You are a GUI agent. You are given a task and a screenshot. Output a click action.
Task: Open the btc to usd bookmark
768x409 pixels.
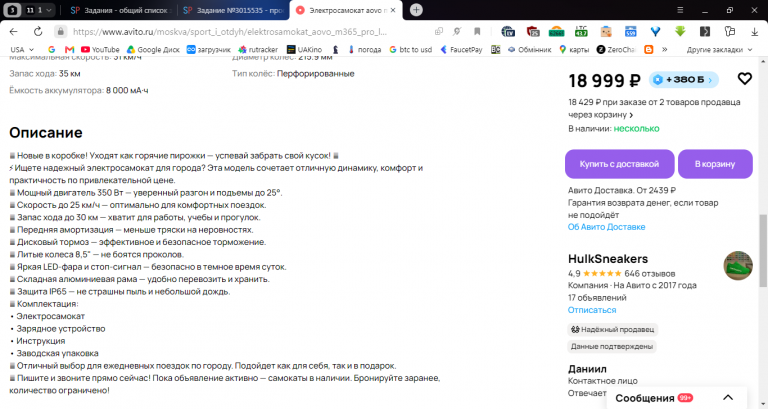pyautogui.click(x=410, y=49)
